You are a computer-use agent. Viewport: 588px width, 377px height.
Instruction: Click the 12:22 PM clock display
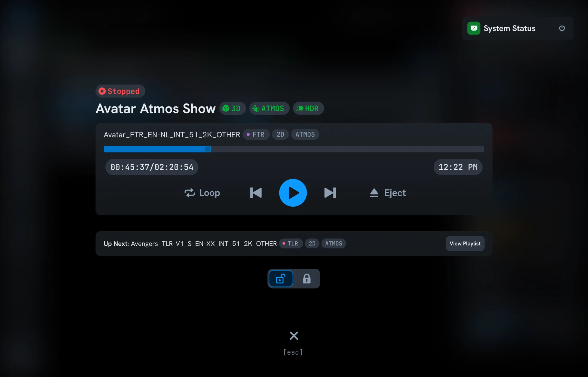tap(458, 167)
